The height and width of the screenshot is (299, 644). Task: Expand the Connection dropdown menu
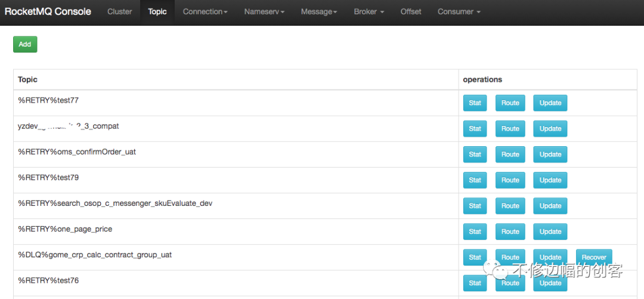tap(205, 12)
